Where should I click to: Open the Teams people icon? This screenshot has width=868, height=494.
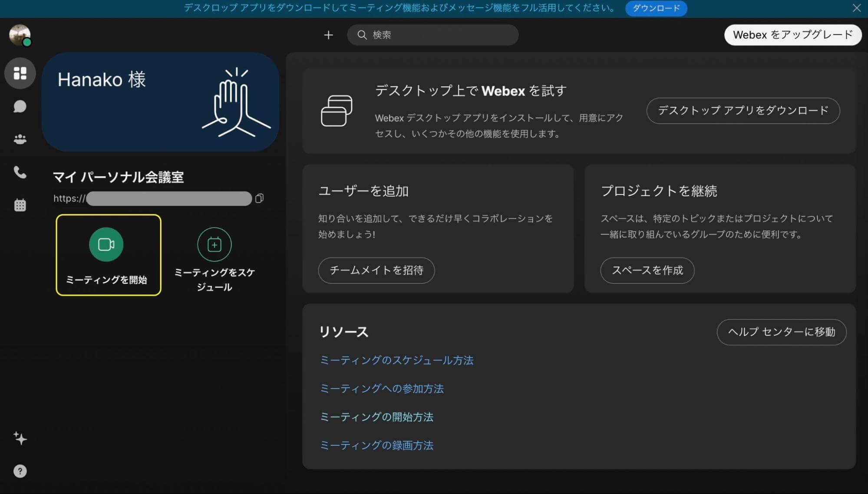tap(20, 139)
